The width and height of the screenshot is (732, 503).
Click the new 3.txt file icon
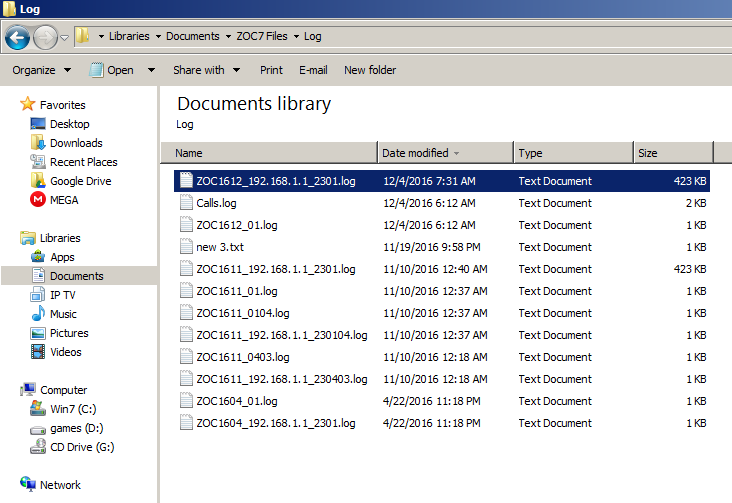186,246
